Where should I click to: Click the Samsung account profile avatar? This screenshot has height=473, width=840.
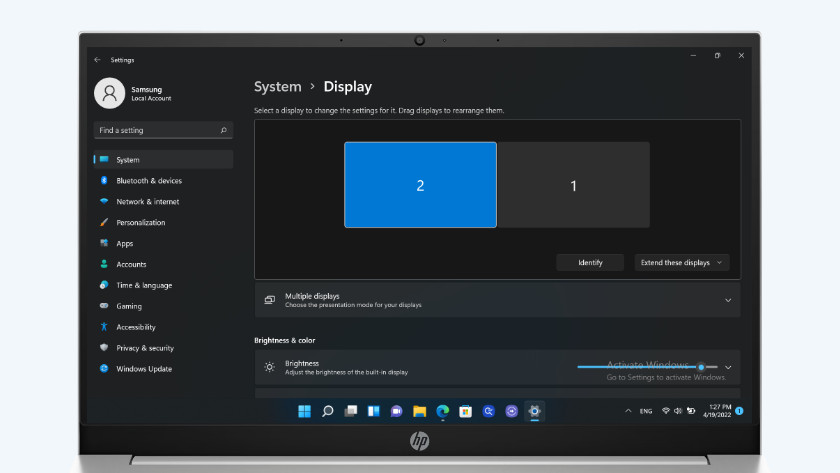pyautogui.click(x=109, y=93)
